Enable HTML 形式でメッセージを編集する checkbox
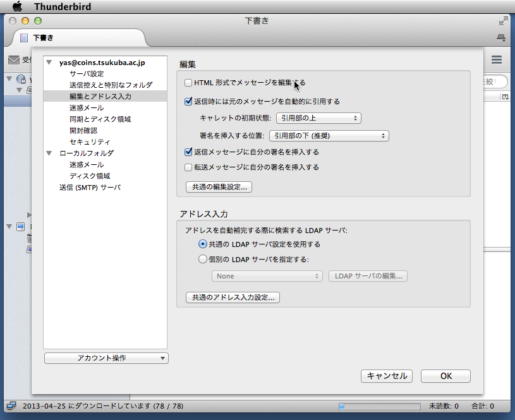This screenshot has width=515, height=420. pyautogui.click(x=188, y=83)
